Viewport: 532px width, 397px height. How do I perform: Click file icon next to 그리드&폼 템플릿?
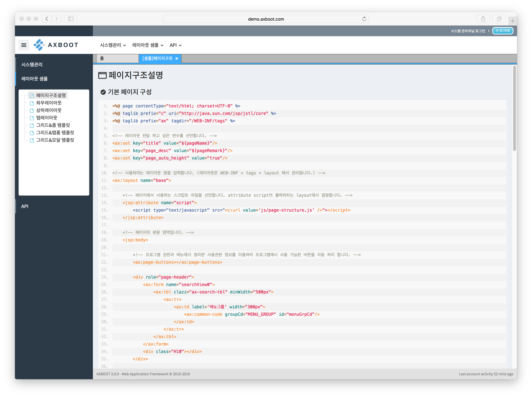pos(32,125)
